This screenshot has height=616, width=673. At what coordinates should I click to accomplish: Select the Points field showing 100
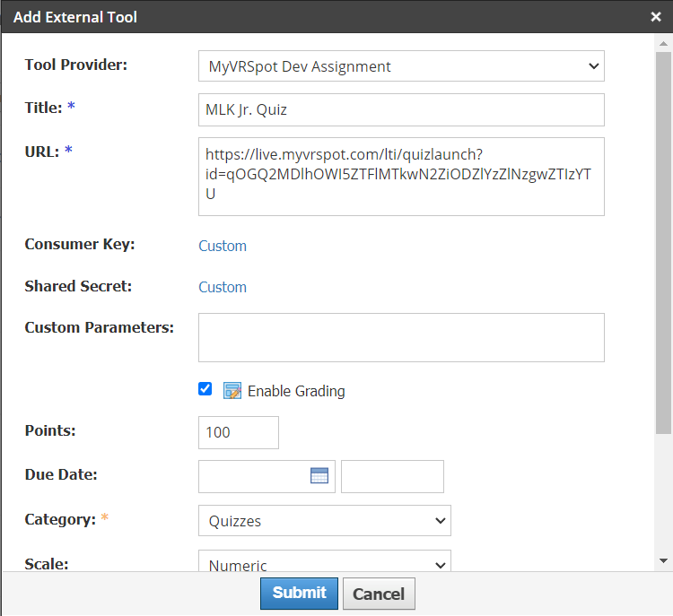tap(238, 432)
